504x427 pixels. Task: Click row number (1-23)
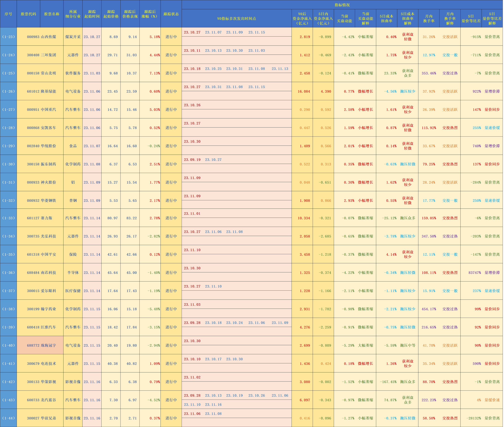point(9,37)
